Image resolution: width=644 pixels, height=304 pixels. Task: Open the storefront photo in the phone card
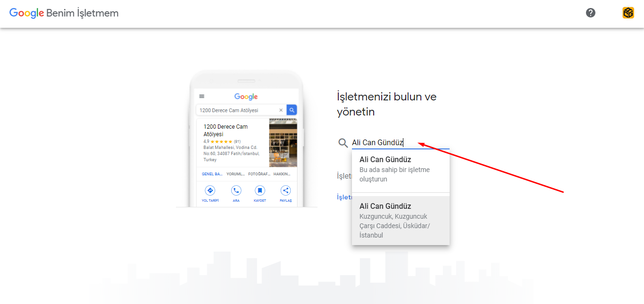(x=283, y=143)
